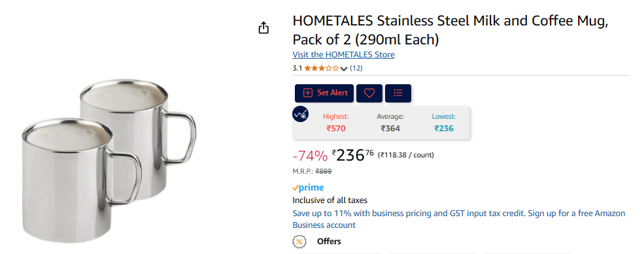Open the 12 customer reviews link

click(x=356, y=68)
